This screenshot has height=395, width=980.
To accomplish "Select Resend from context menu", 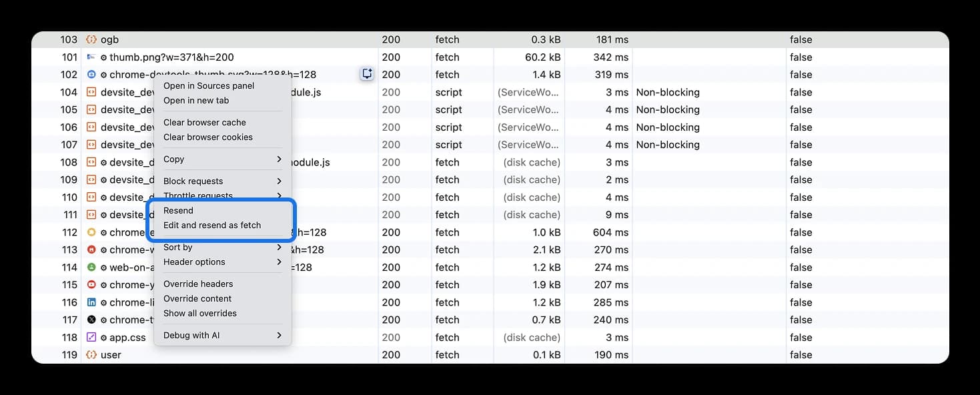I will (x=178, y=210).
